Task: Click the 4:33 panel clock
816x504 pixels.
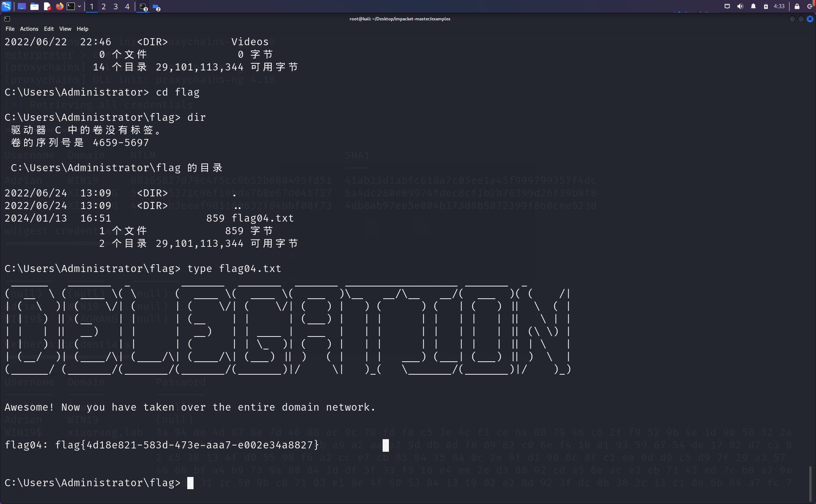Action: tap(779, 6)
